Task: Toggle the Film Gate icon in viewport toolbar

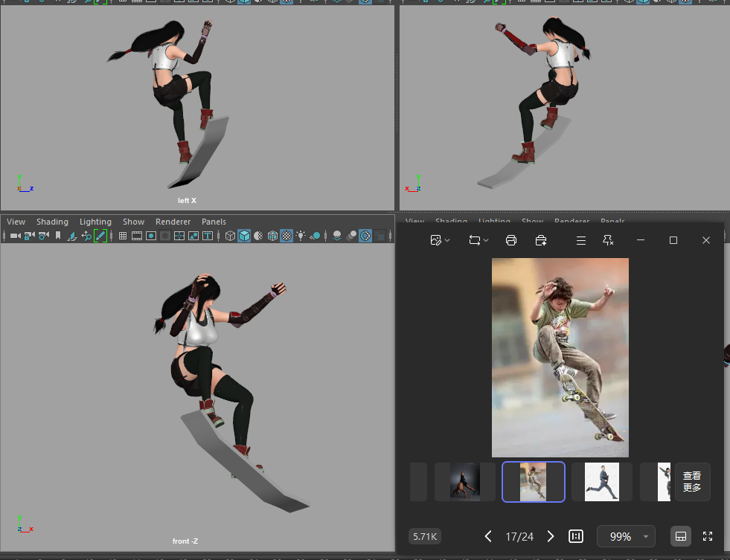Action: click(137, 236)
